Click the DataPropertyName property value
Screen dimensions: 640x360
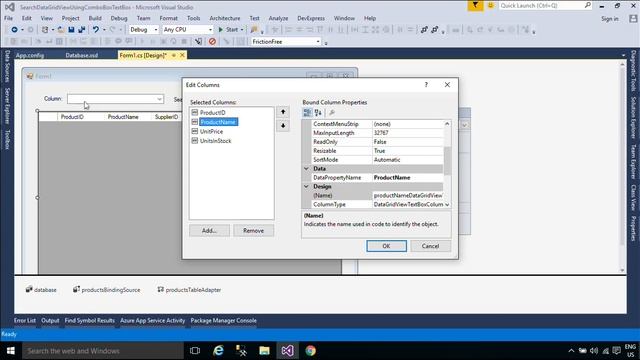408,178
